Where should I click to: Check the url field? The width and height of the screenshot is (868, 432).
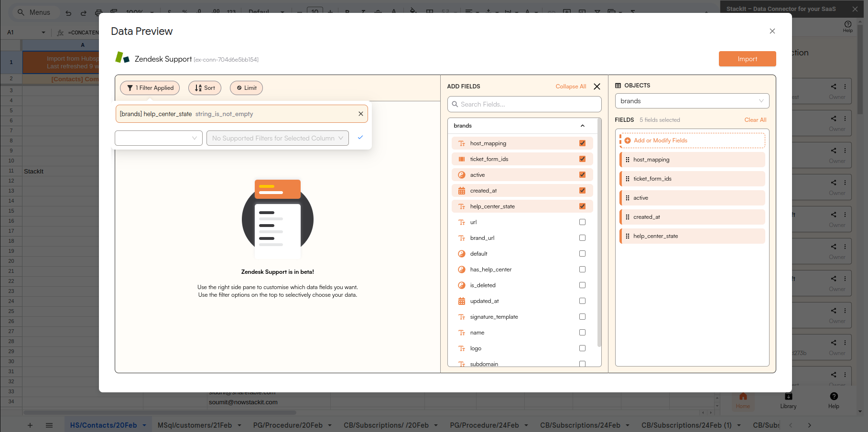click(582, 222)
